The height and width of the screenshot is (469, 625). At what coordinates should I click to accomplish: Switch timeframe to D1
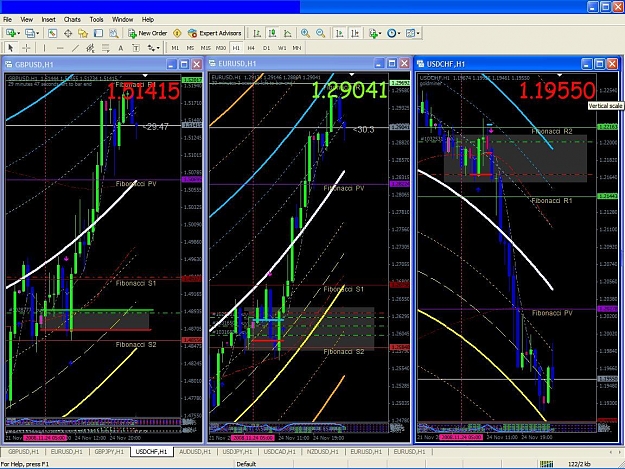[266, 48]
